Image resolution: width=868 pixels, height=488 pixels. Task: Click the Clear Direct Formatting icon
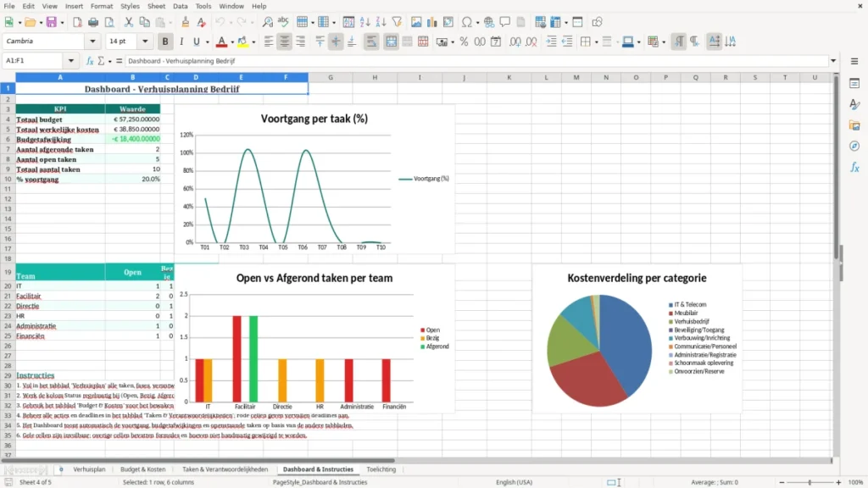click(202, 22)
